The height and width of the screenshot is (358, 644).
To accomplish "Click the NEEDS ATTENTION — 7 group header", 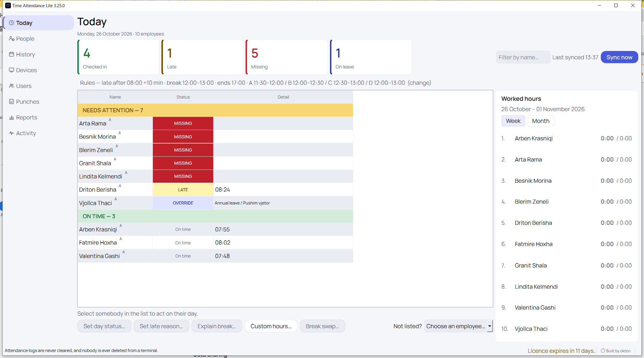I will pyautogui.click(x=215, y=110).
